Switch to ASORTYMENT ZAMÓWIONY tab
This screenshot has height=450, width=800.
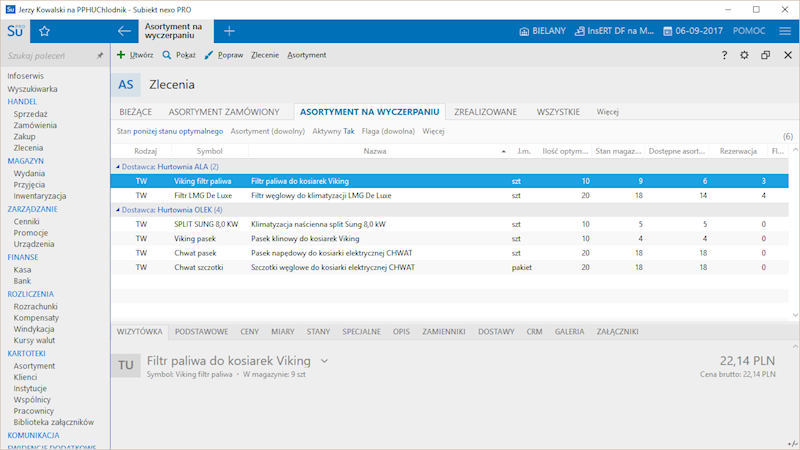[x=224, y=112]
